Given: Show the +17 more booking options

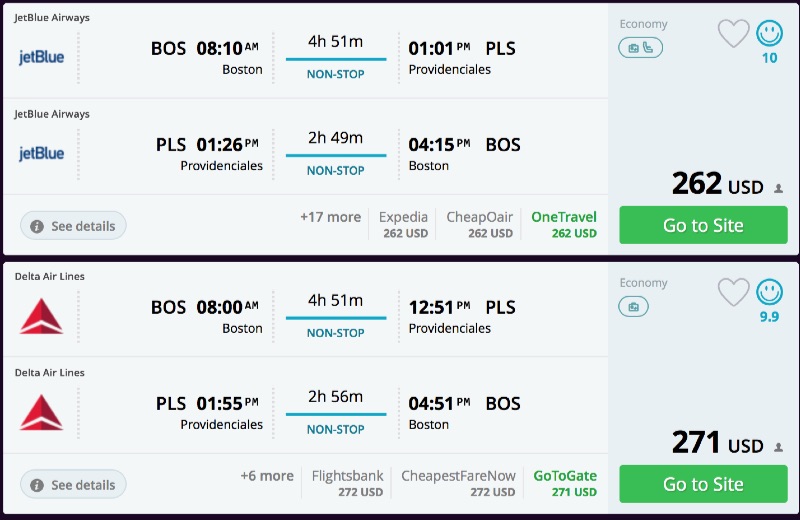Looking at the screenshot, I should pyautogui.click(x=330, y=217).
